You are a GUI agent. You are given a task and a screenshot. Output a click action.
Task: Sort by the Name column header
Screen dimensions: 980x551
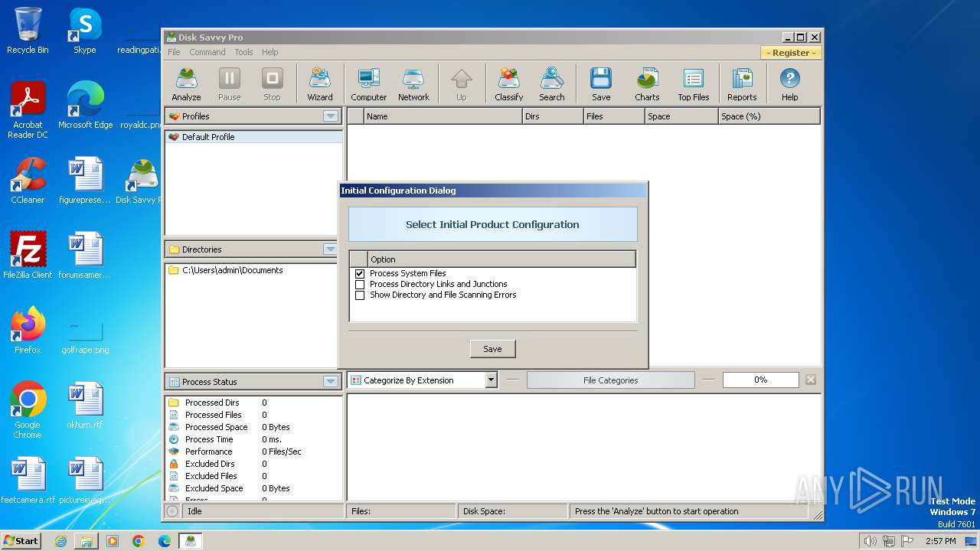pyautogui.click(x=443, y=116)
